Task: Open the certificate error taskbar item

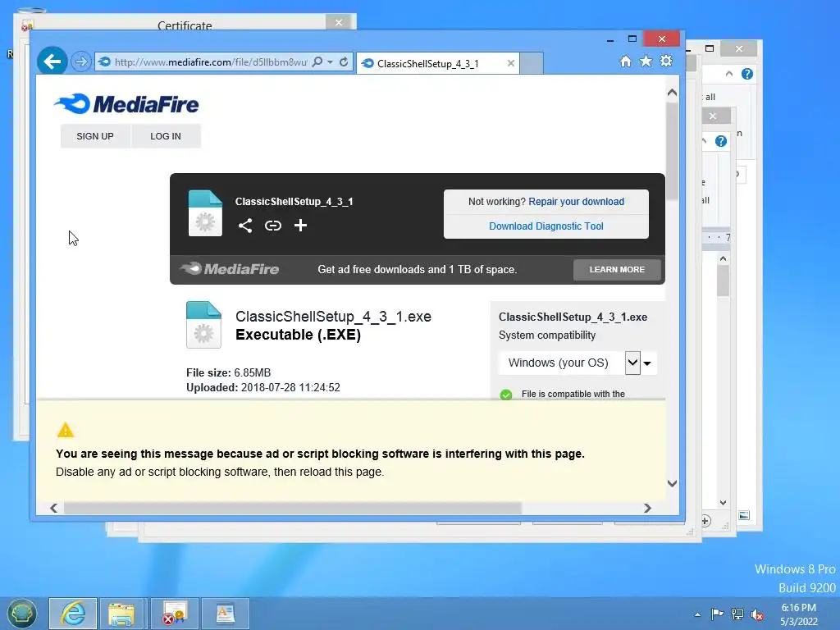Action: [175, 614]
